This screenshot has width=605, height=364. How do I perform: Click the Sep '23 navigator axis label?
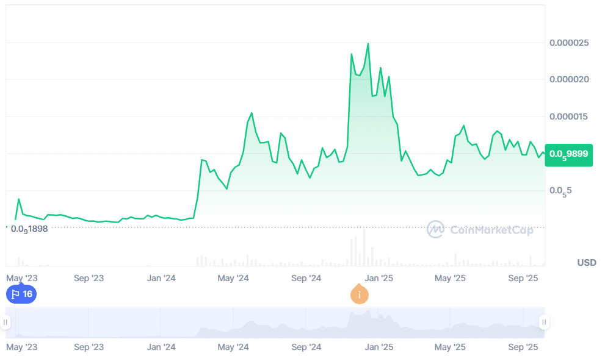(89, 347)
